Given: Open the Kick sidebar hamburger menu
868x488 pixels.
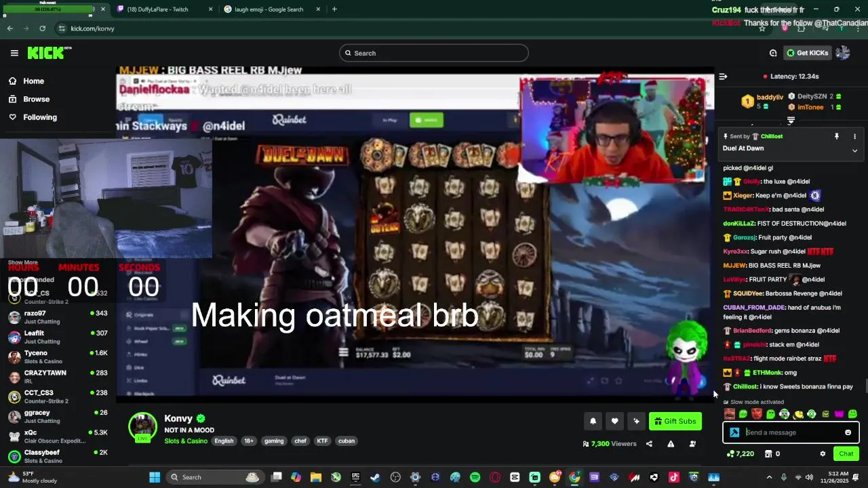Looking at the screenshot, I should [14, 53].
